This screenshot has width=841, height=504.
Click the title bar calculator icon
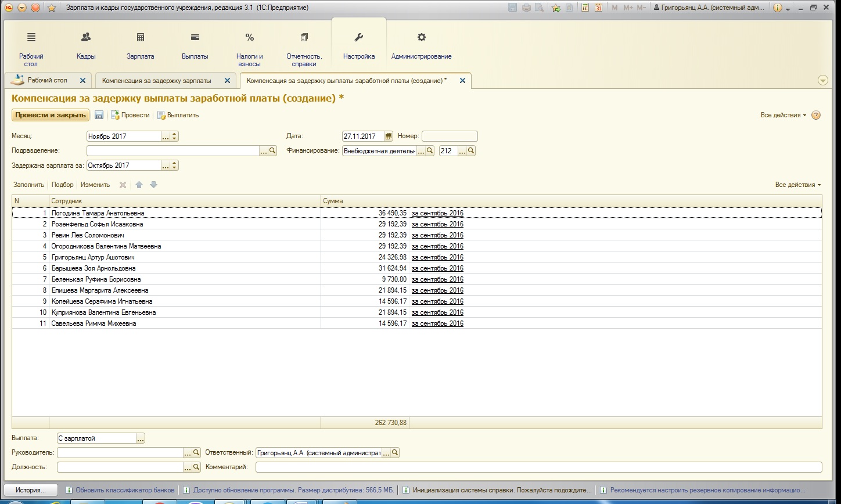click(585, 8)
